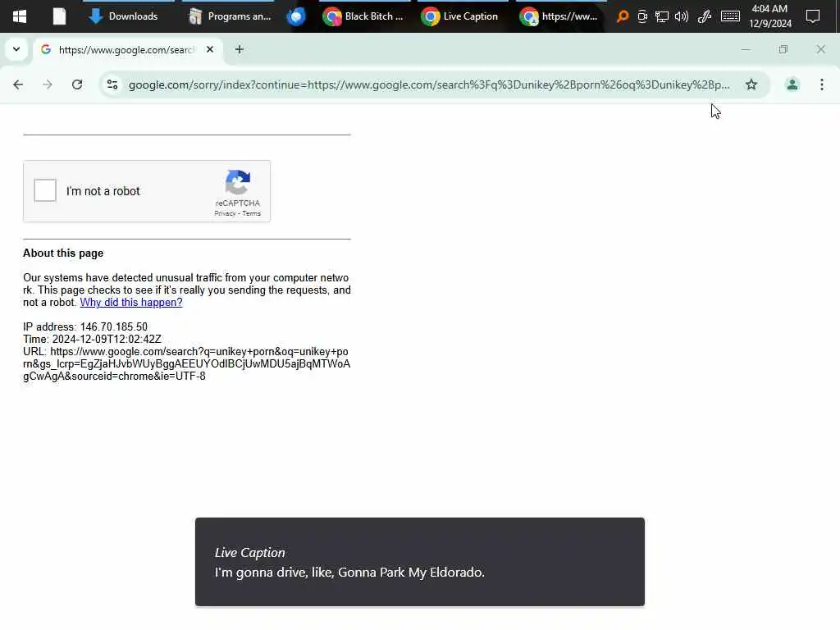Open the white document taskbar icon
840x630 pixels.
[x=59, y=16]
